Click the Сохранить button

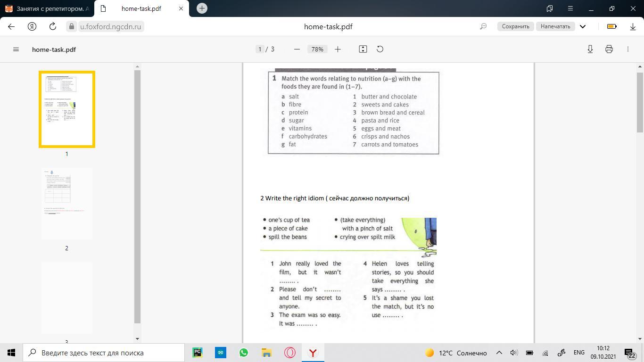pos(515,26)
